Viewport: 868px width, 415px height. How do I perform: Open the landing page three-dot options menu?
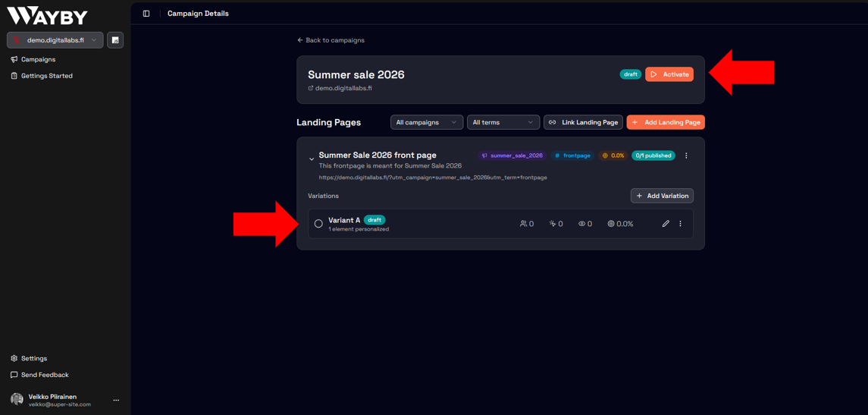(686, 156)
